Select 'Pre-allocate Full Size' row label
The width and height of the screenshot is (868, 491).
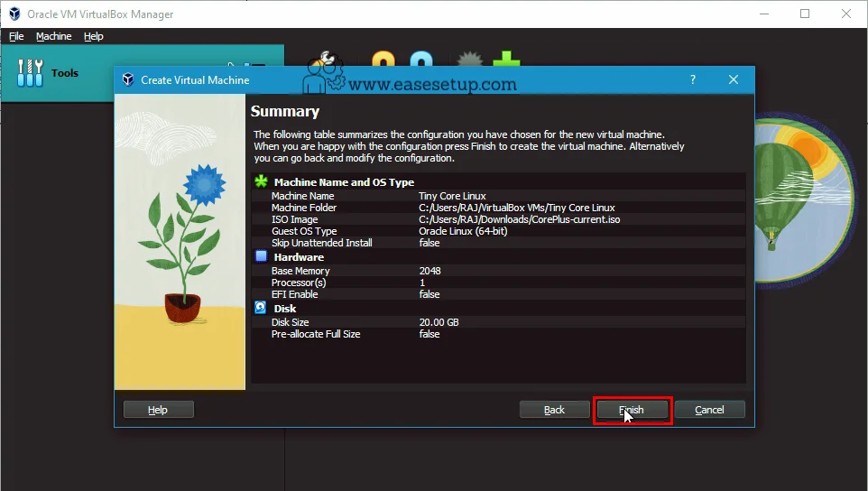tap(316, 334)
